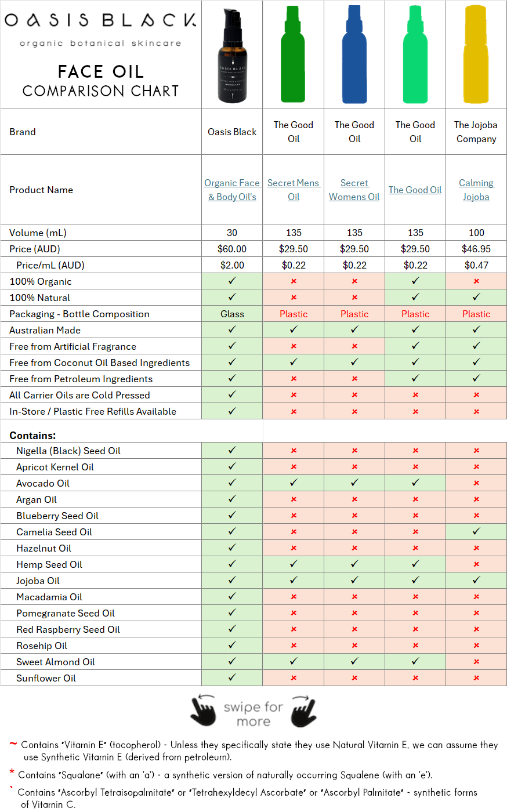The height and width of the screenshot is (812, 507).
Task: Click the left swipe hand icon
Action: click(203, 710)
